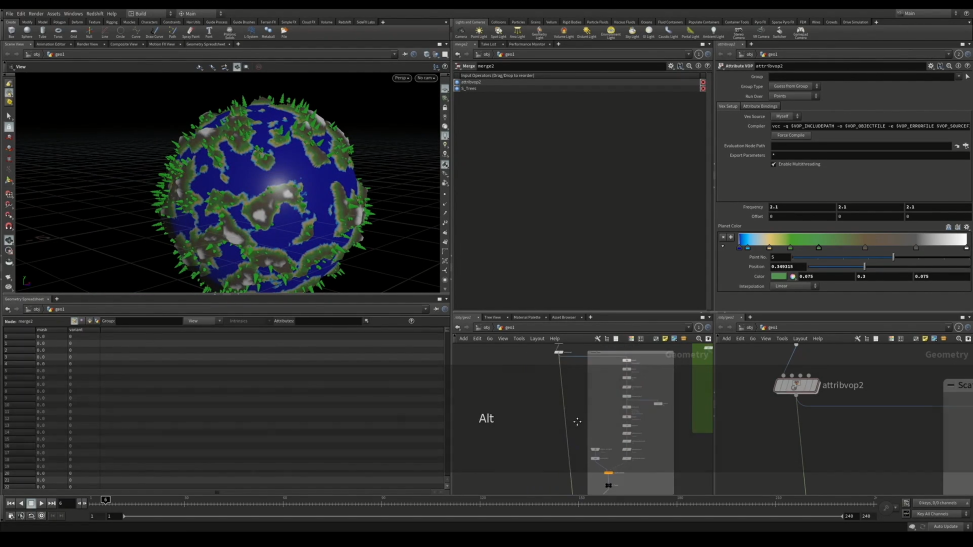Open the Run Over dropdown
973x547 pixels.
pyautogui.click(x=794, y=96)
